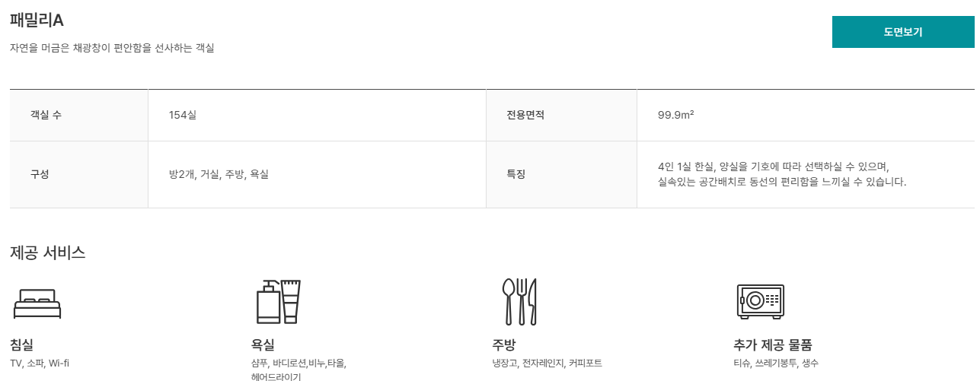The width and height of the screenshot is (980, 381).
Task: Click the 특징 table header cell
Action: (516, 174)
